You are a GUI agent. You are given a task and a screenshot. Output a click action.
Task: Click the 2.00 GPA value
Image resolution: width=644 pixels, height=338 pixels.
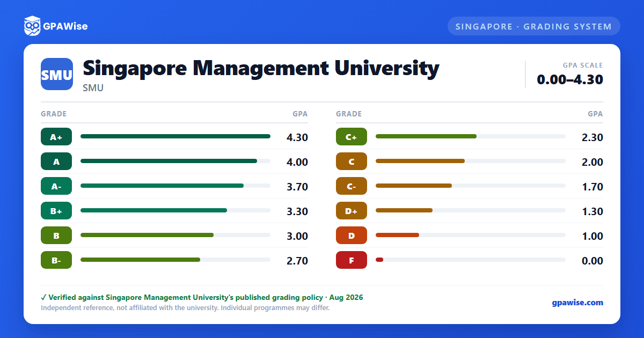[x=592, y=162]
